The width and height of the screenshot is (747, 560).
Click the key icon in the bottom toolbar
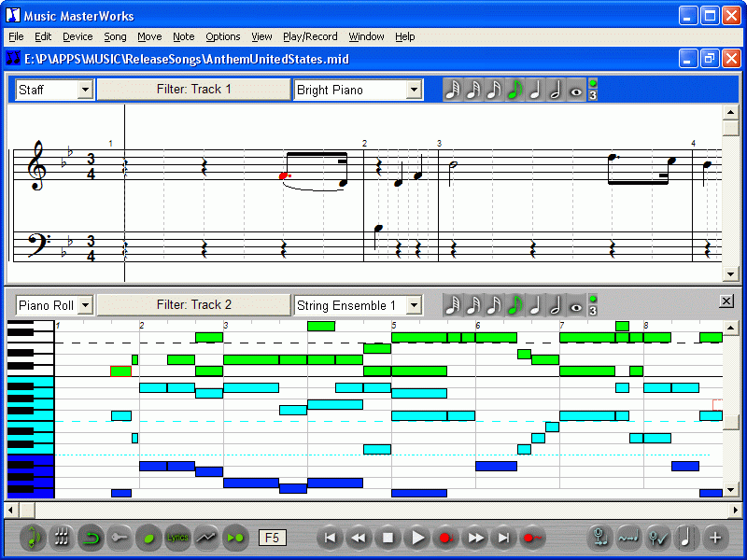(x=120, y=539)
